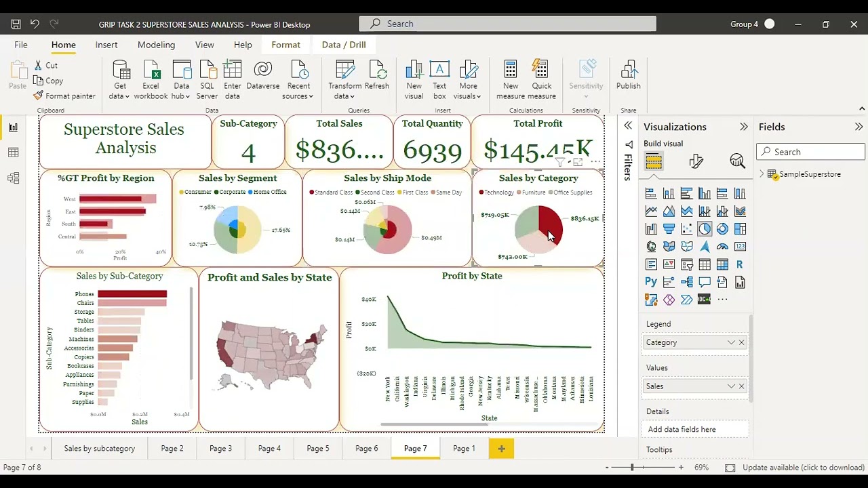Open the Format visual paintbrush tab

tap(696, 161)
